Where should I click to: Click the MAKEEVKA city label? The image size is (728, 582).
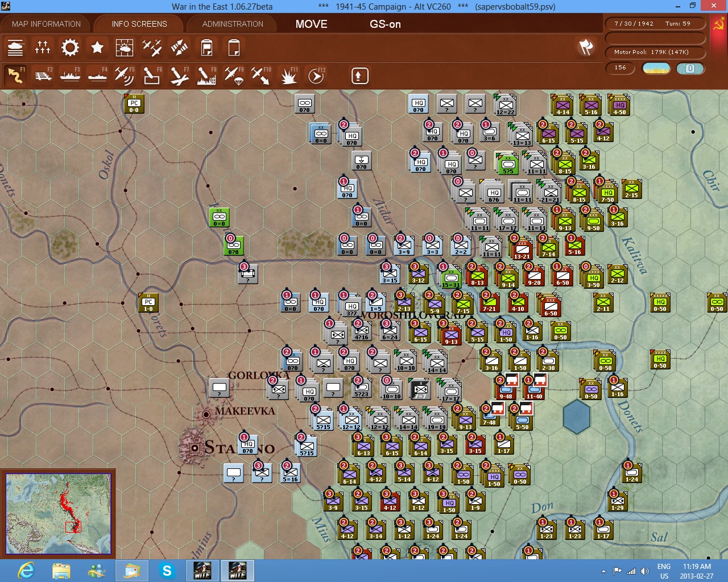(245, 411)
